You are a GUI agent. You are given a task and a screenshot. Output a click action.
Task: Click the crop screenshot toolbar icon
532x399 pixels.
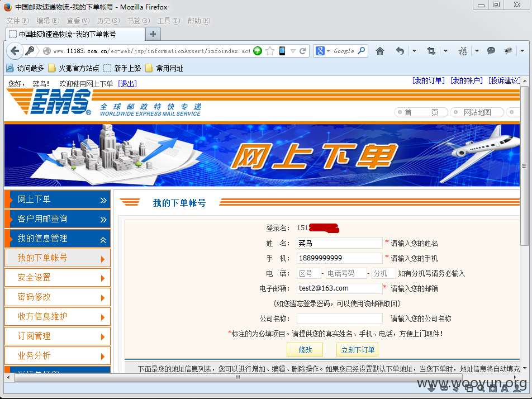(x=431, y=51)
